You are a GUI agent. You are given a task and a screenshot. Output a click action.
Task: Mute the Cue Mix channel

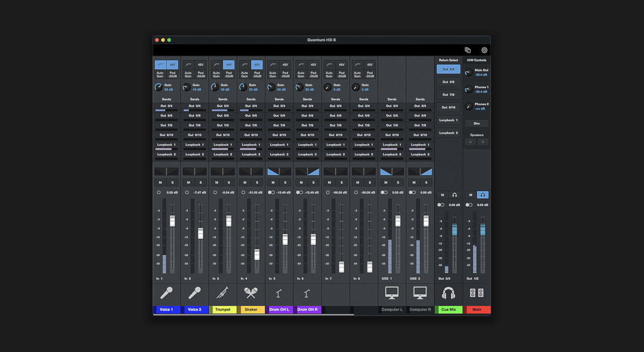point(442,195)
